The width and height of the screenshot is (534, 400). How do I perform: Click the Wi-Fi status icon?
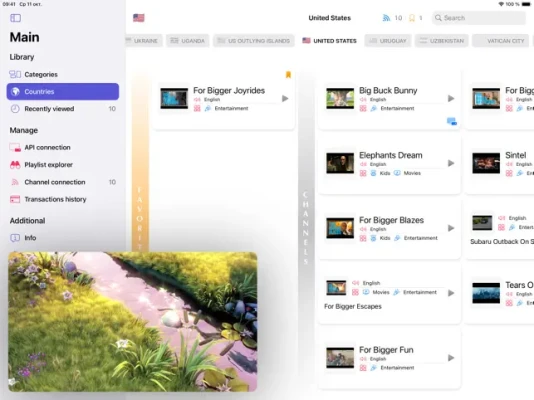coord(501,4)
